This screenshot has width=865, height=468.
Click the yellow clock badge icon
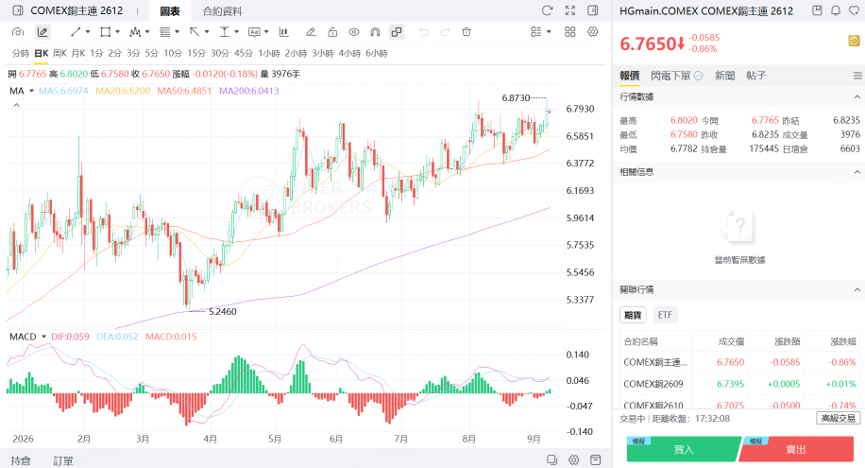click(x=853, y=41)
